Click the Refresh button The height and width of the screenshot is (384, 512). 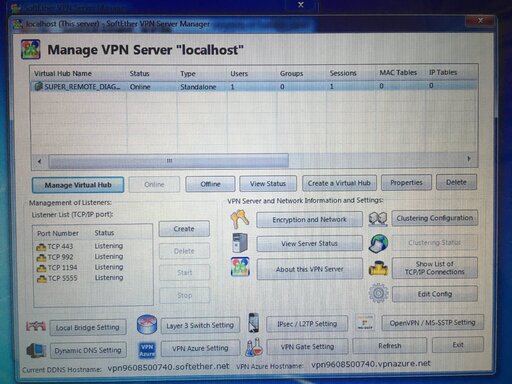[x=390, y=346]
